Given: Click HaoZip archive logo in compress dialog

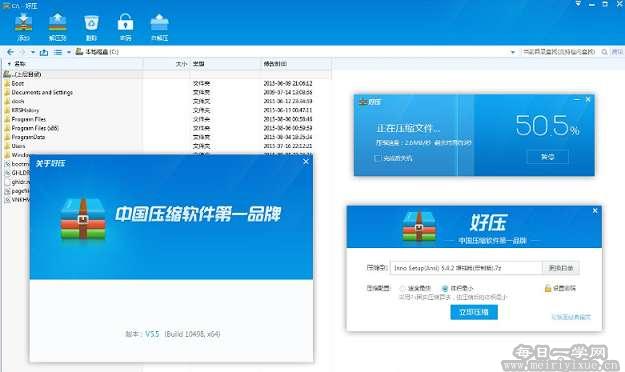Looking at the screenshot, I should (419, 226).
